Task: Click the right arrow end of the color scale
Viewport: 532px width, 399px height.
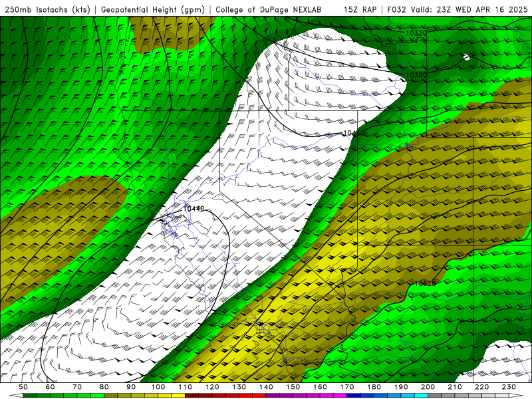Action: [516, 396]
